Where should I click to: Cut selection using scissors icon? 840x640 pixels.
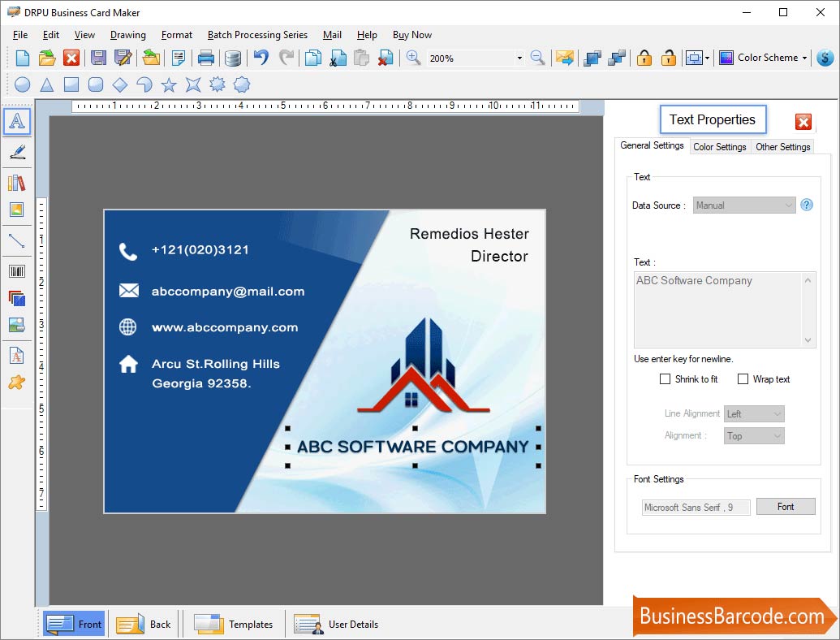(338, 58)
